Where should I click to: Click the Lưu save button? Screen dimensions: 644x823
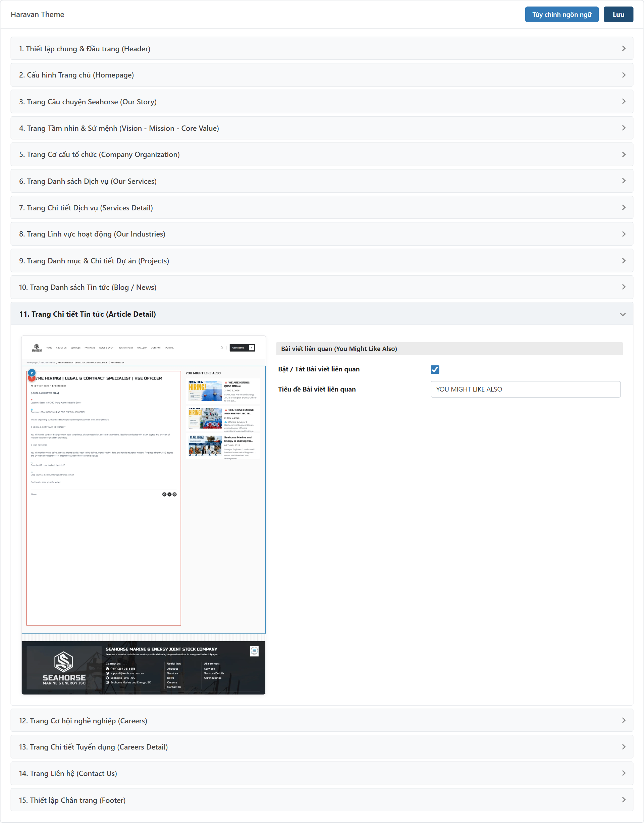618,14
